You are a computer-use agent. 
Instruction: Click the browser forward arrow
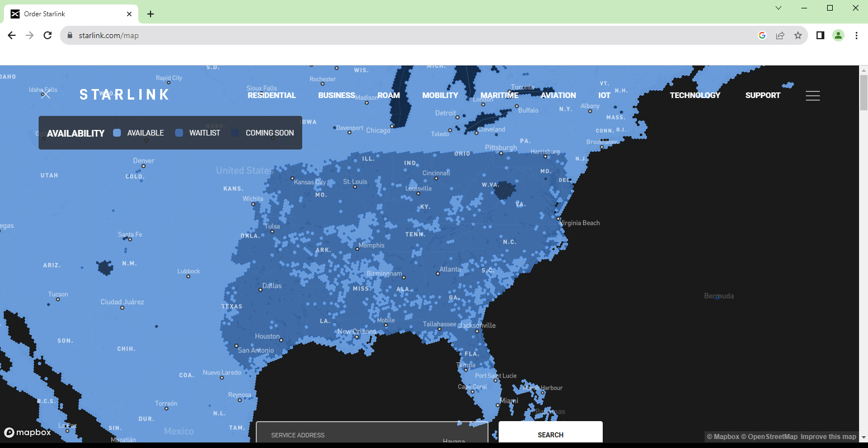30,35
